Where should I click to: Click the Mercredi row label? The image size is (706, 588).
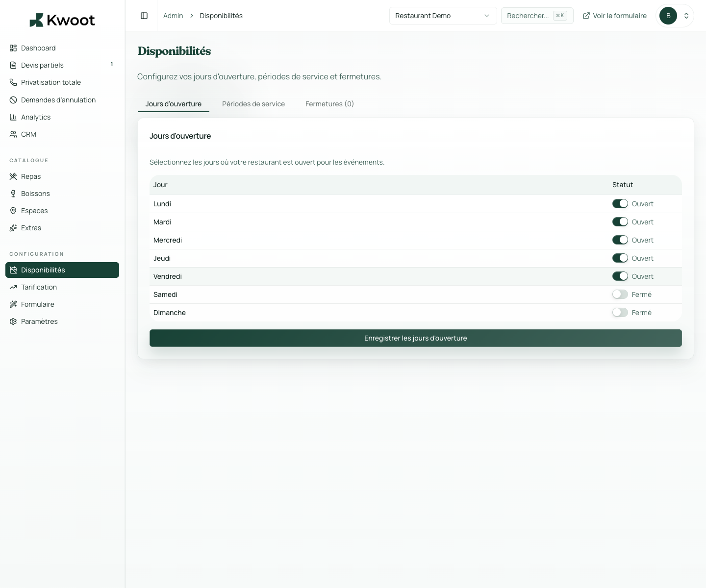(168, 240)
